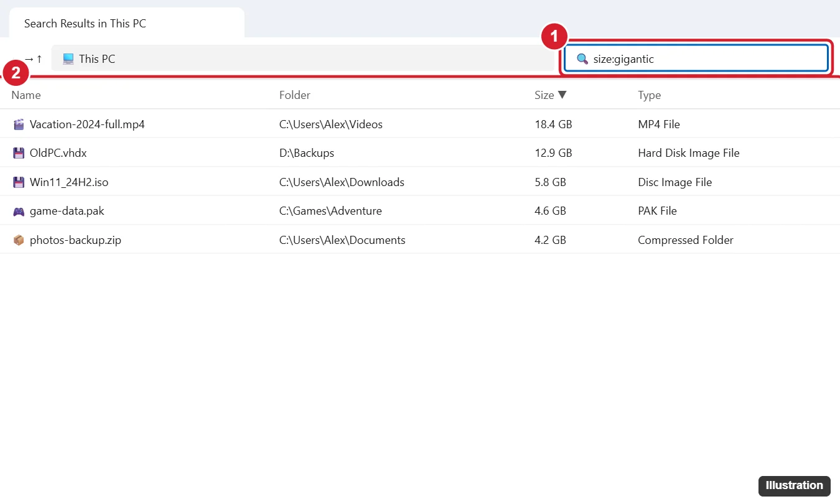Image resolution: width=840 pixels, height=504 pixels.
Task: Click the 5.8 GB size value
Action: pyautogui.click(x=550, y=182)
